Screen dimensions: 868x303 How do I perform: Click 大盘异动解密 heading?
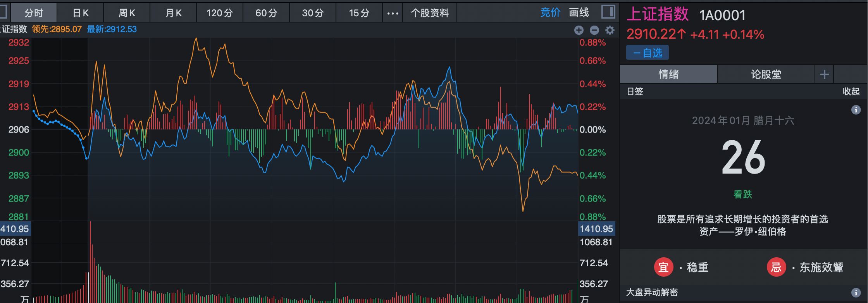(x=652, y=292)
